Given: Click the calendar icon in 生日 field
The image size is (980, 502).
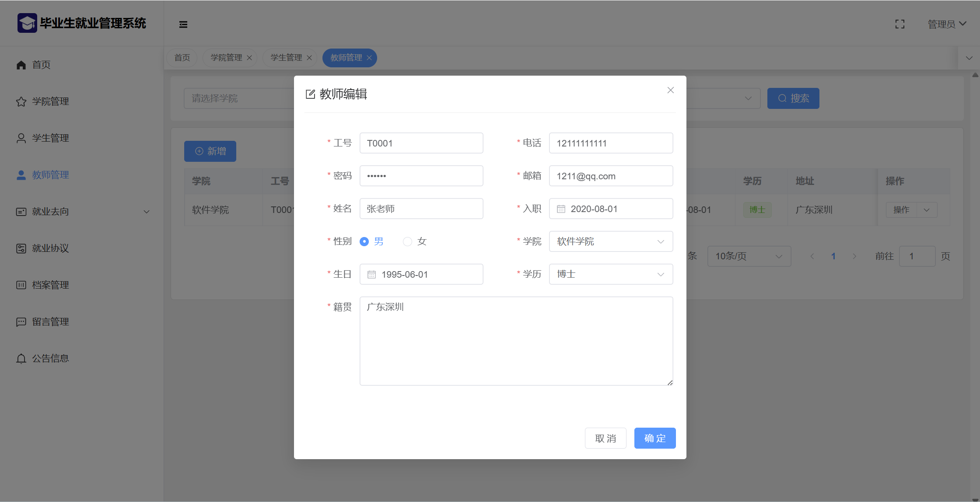Looking at the screenshot, I should [371, 275].
